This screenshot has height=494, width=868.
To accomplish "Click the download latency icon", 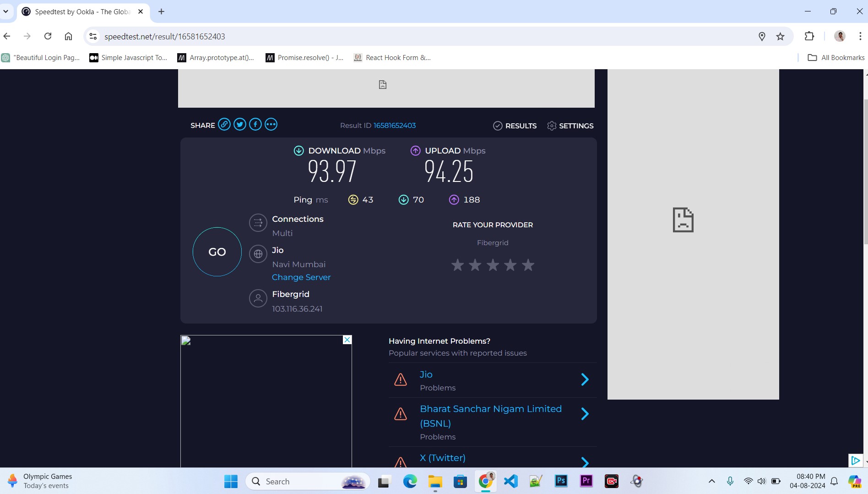I will (x=403, y=200).
